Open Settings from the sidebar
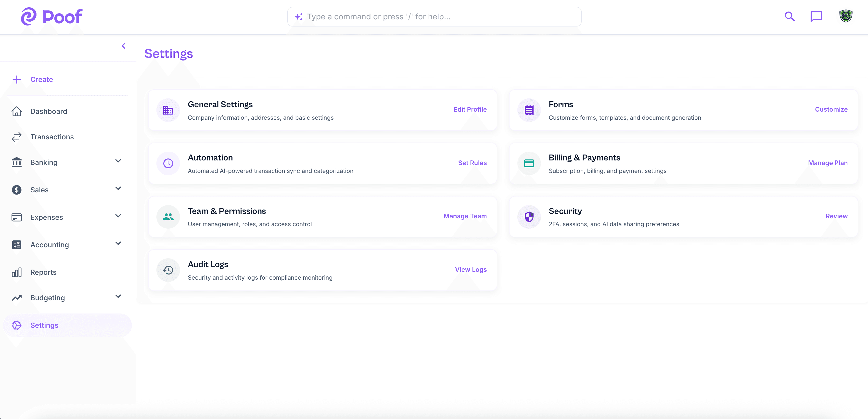This screenshot has height=419, width=868. coord(44,325)
